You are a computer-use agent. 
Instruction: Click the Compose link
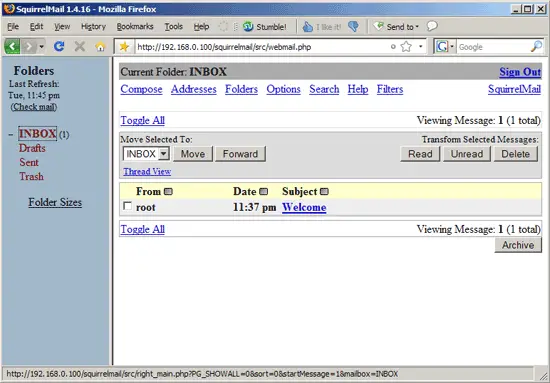(x=141, y=89)
